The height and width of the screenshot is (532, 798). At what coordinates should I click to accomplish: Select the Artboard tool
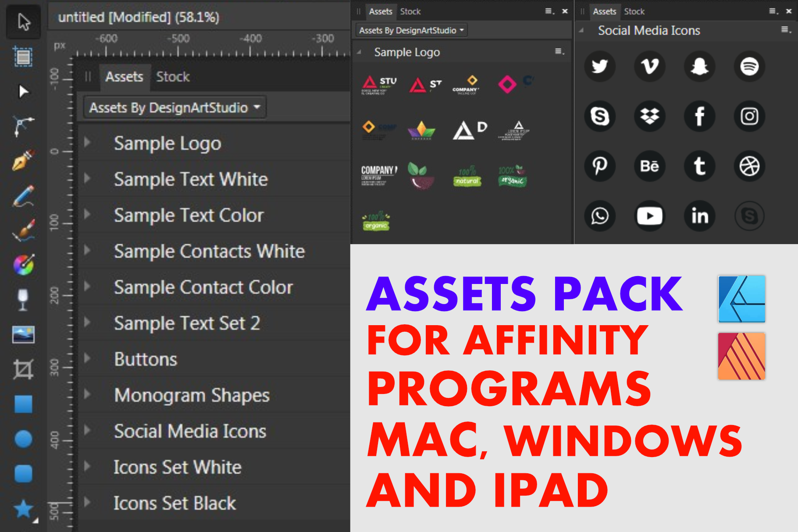[x=23, y=57]
